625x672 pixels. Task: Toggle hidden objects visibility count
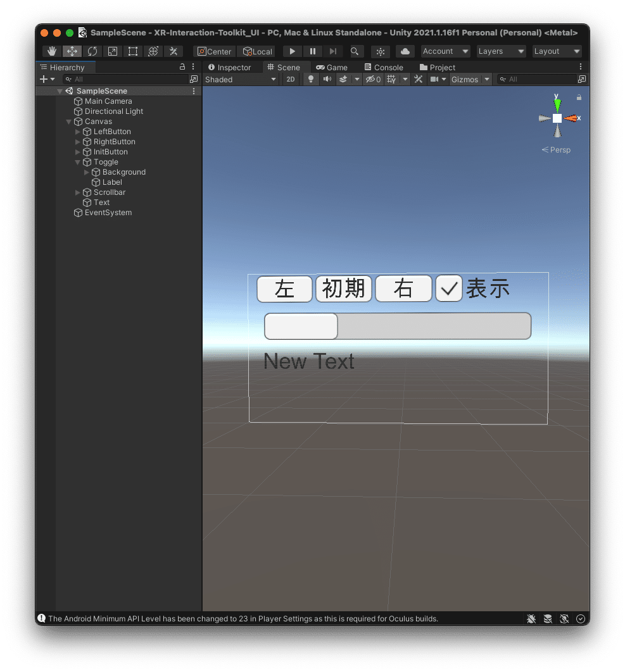[x=373, y=79]
